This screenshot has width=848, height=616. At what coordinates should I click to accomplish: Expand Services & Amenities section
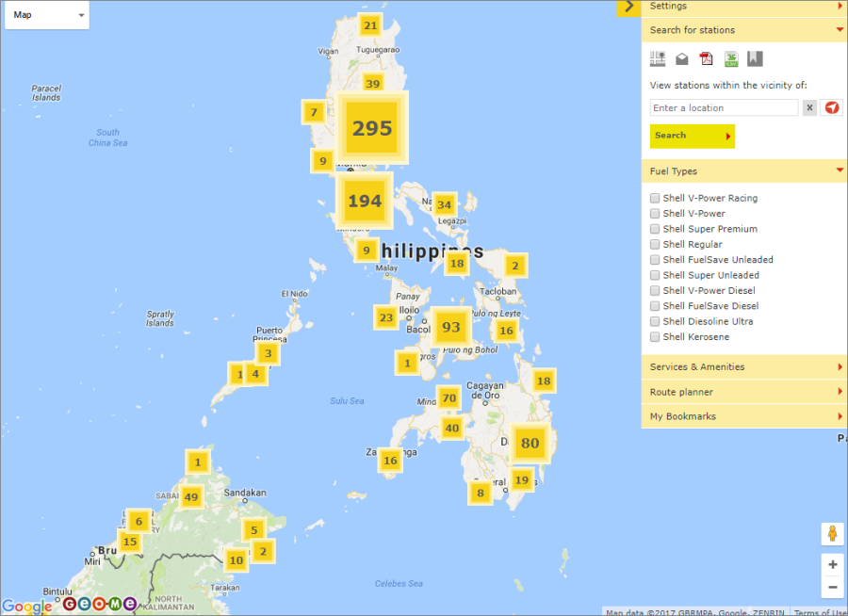pyautogui.click(x=744, y=366)
